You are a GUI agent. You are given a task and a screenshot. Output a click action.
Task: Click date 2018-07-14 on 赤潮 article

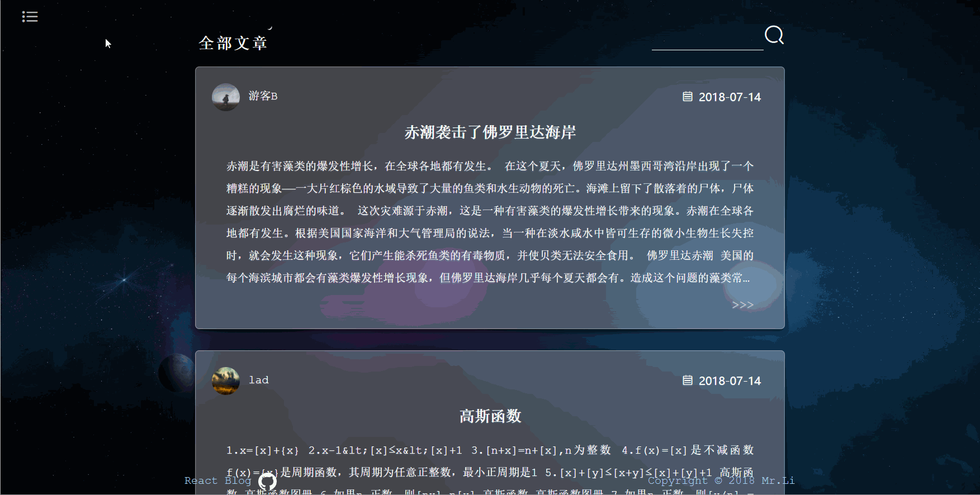coord(730,97)
